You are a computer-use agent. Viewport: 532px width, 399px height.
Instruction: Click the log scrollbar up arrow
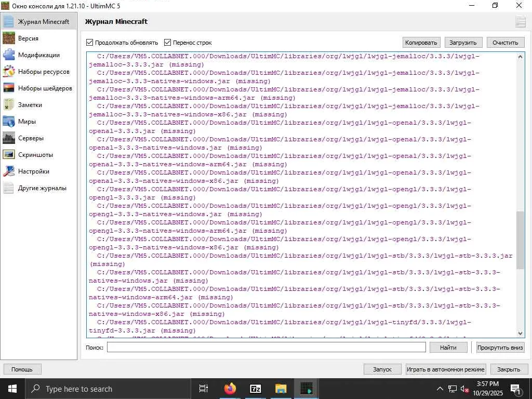pyautogui.click(x=520, y=57)
